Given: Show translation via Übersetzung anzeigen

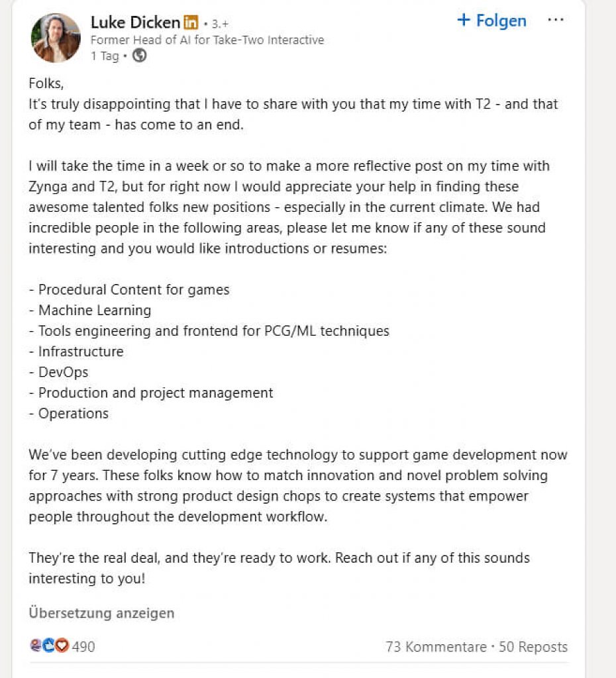Looking at the screenshot, I should point(101,612).
